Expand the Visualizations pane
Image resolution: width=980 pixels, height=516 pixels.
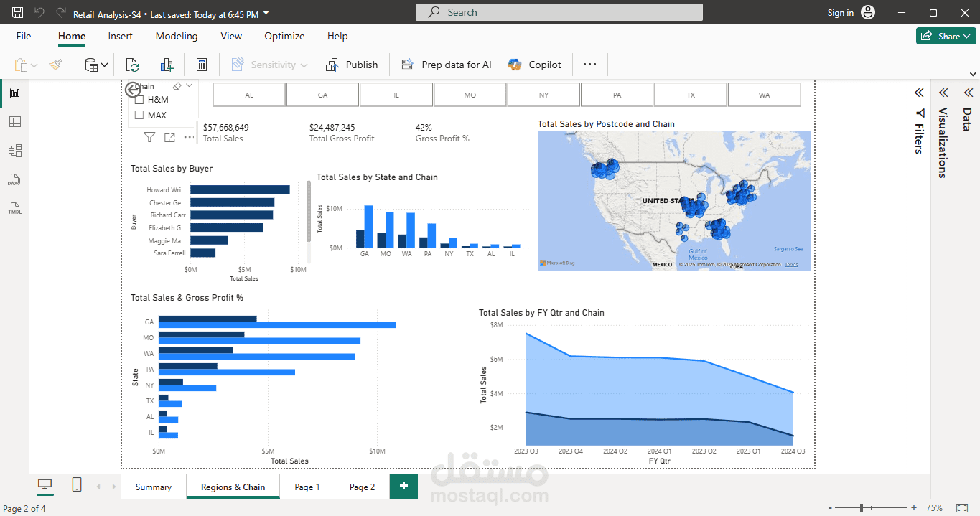coord(943,93)
